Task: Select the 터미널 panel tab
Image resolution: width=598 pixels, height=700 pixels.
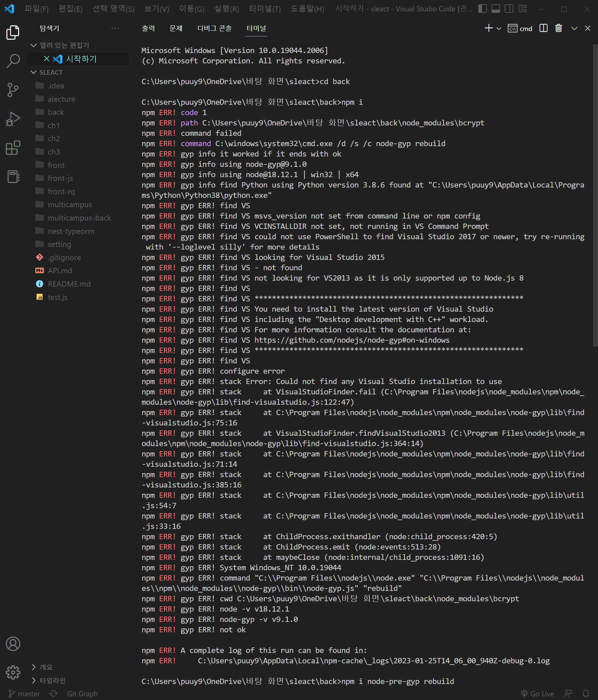Action: [x=256, y=28]
